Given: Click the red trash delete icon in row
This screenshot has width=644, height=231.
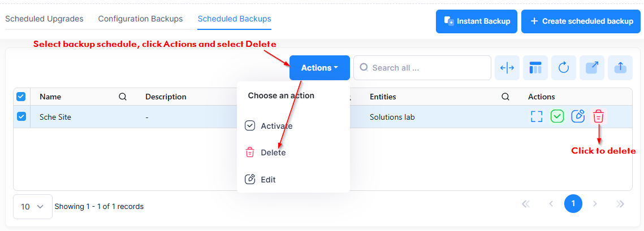Looking at the screenshot, I should tap(599, 116).
